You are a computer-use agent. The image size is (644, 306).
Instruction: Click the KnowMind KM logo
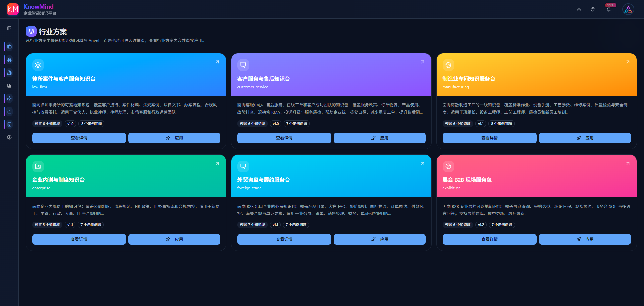coord(13,9)
